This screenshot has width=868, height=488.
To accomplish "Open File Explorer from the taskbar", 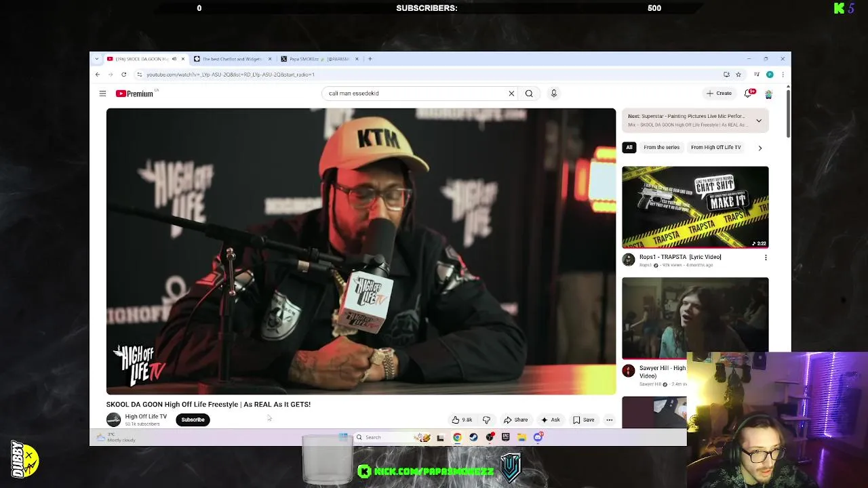I will [521, 438].
